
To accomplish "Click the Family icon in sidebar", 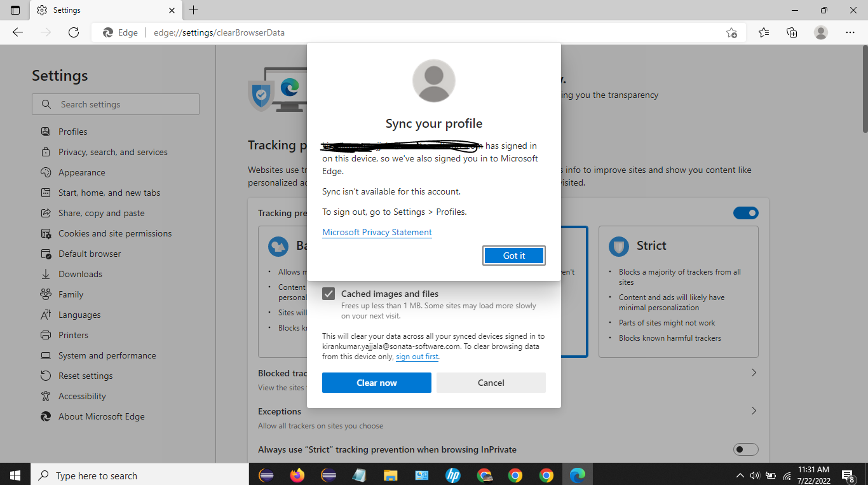I will [46, 294].
